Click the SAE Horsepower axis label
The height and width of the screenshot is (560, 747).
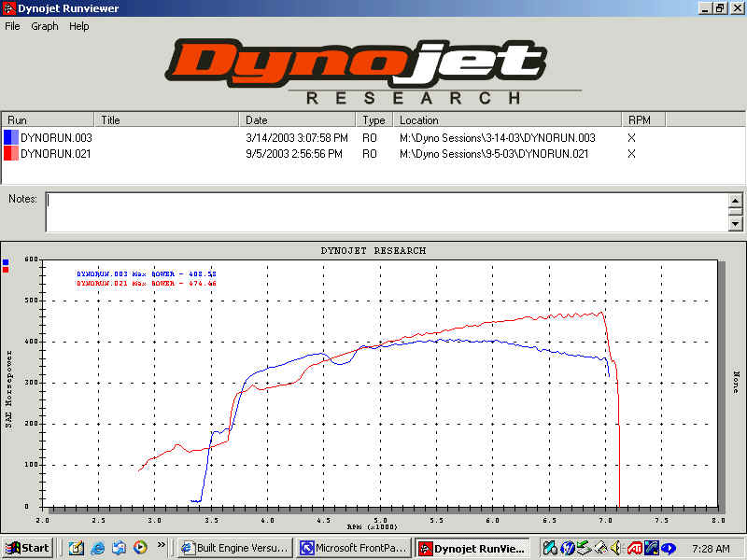(x=9, y=389)
